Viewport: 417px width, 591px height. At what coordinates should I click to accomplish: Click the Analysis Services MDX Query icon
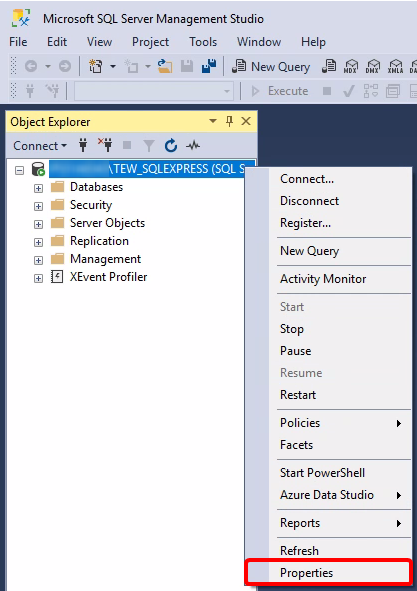coord(350,67)
